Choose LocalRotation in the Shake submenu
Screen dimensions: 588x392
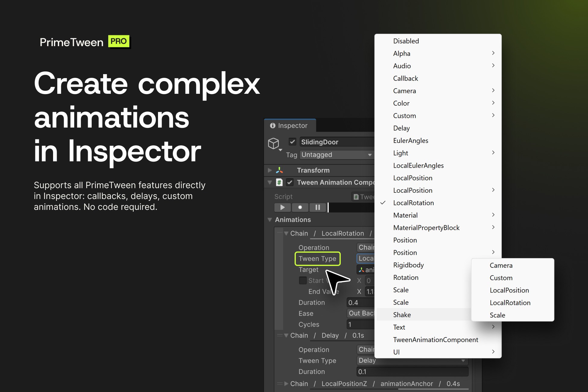coord(513,303)
